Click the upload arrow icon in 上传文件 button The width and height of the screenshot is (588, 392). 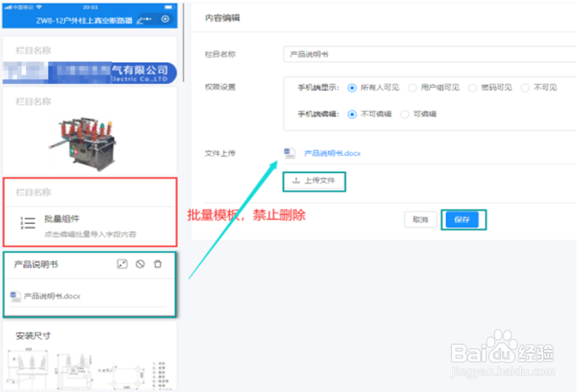point(296,181)
